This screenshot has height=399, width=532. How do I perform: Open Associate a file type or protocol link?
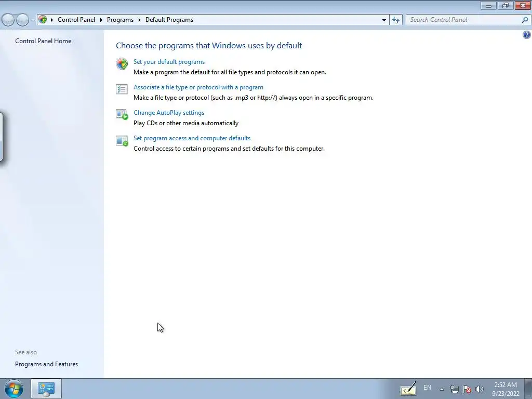click(198, 87)
